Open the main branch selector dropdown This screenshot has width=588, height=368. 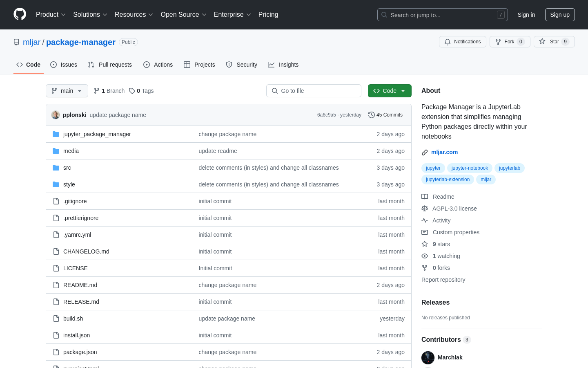67,91
